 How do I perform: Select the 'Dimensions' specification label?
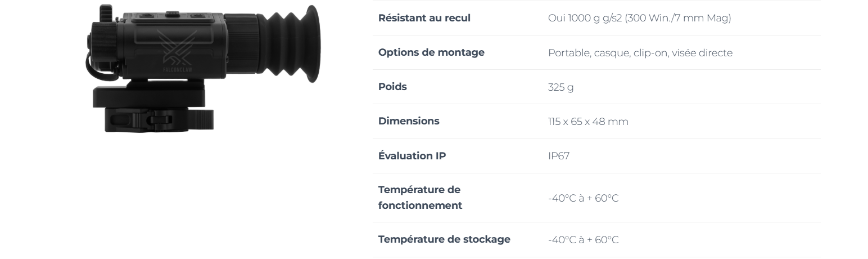coord(409,121)
